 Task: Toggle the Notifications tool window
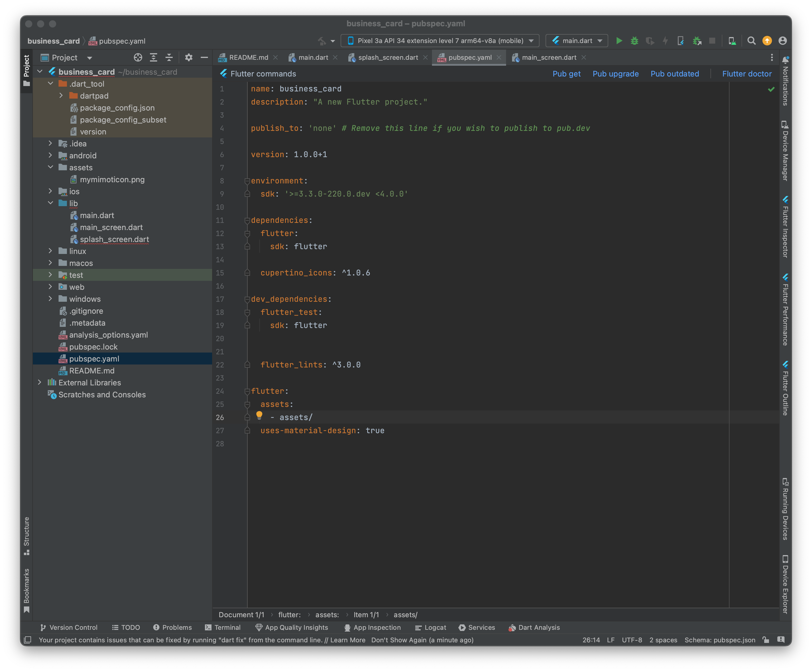pyautogui.click(x=785, y=81)
